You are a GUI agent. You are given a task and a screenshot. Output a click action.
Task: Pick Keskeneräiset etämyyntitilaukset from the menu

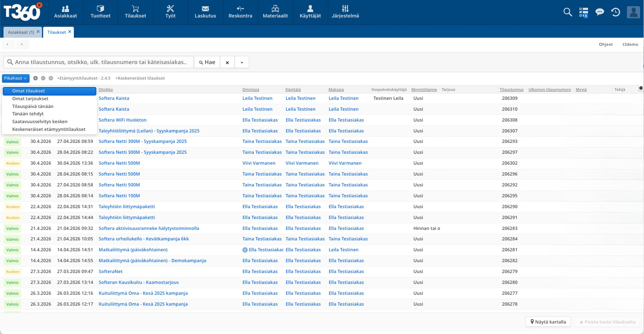pos(49,129)
